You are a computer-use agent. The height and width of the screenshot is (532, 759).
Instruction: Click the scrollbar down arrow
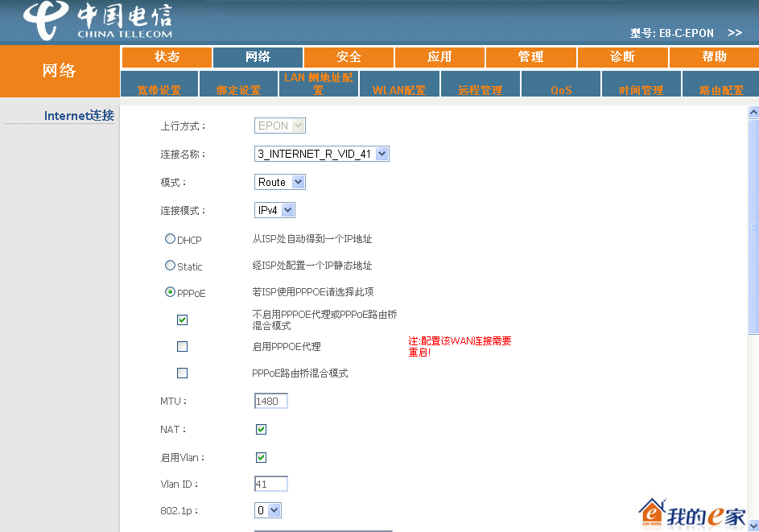click(x=753, y=526)
